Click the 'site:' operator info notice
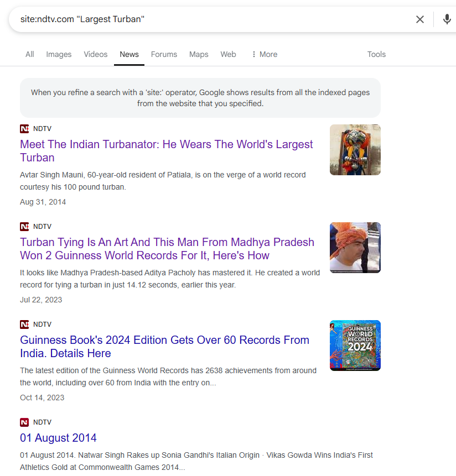 pos(200,98)
